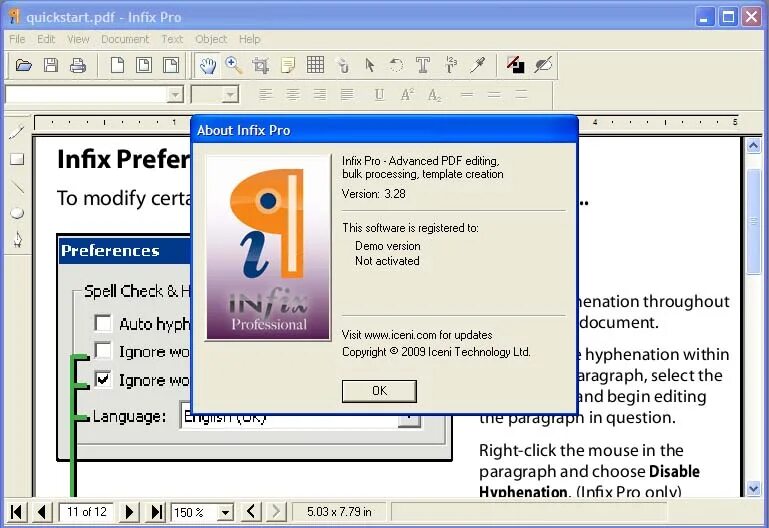The width and height of the screenshot is (769, 528).
Task: Open the Text menu
Action: tap(172, 39)
